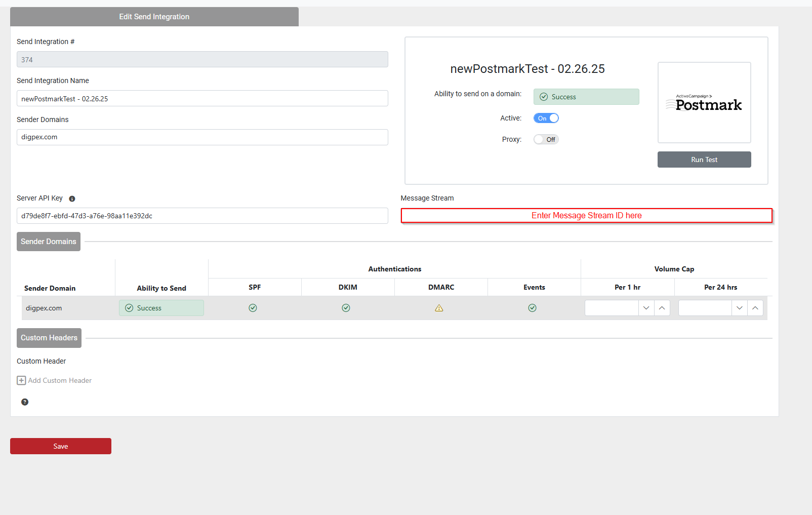Decrease the Per 1 hr volume cap
The width and height of the screenshot is (812, 515).
click(646, 308)
